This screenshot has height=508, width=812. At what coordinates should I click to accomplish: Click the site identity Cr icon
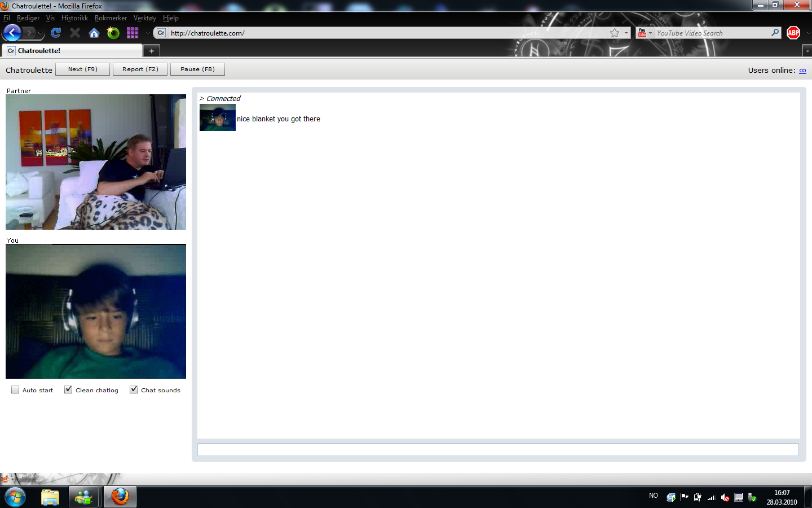pos(161,33)
